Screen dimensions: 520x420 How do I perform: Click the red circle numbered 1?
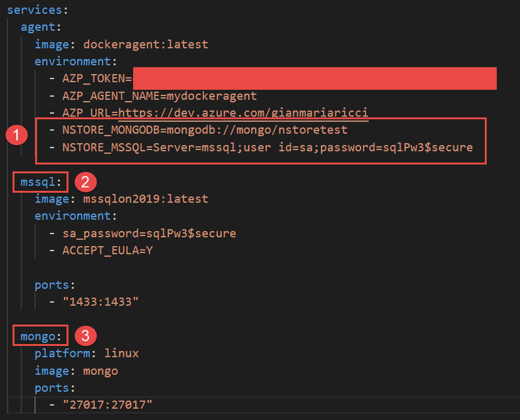(x=17, y=134)
